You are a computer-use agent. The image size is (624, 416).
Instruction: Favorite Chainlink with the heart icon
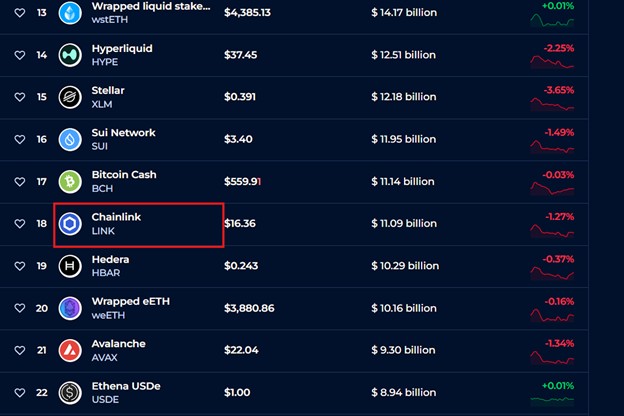click(x=20, y=224)
